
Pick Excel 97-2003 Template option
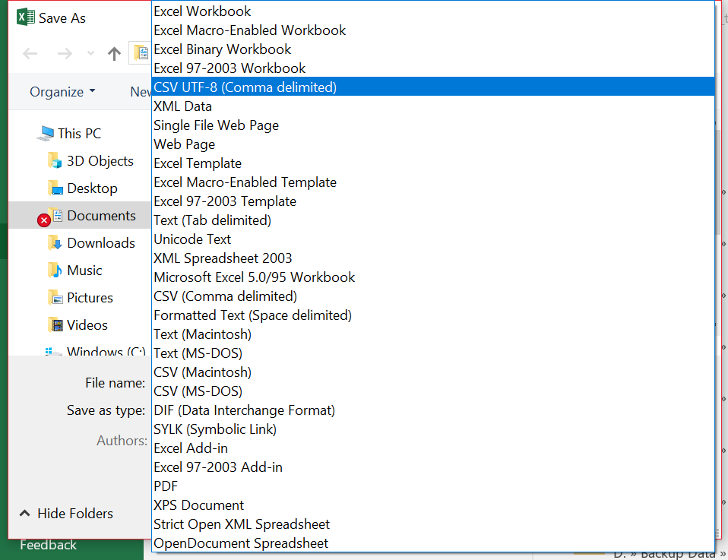tap(432, 201)
